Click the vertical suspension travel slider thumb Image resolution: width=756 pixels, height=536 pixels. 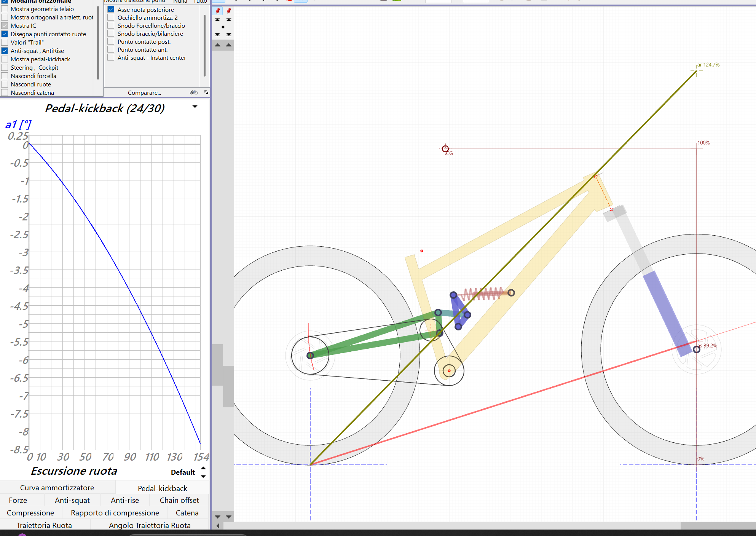[217, 365]
